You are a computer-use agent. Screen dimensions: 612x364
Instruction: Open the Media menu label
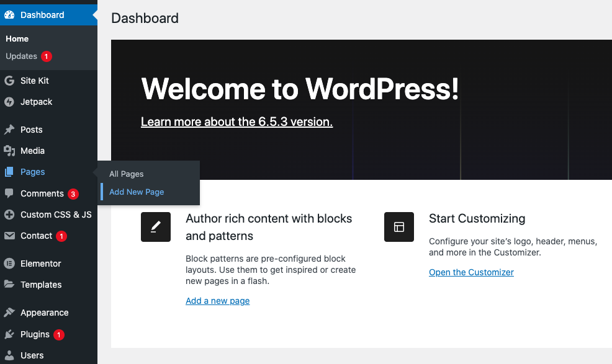33,151
